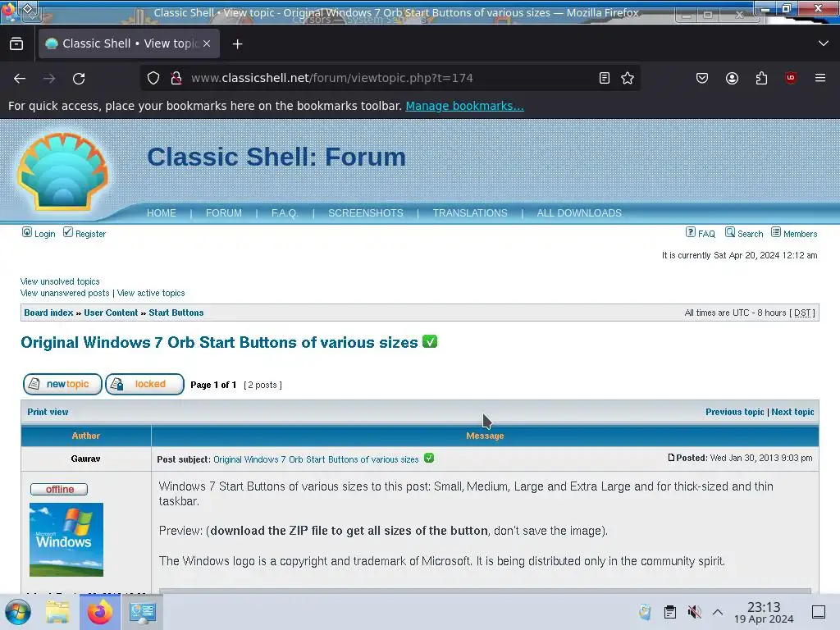Click the offline status badge

[x=59, y=490]
